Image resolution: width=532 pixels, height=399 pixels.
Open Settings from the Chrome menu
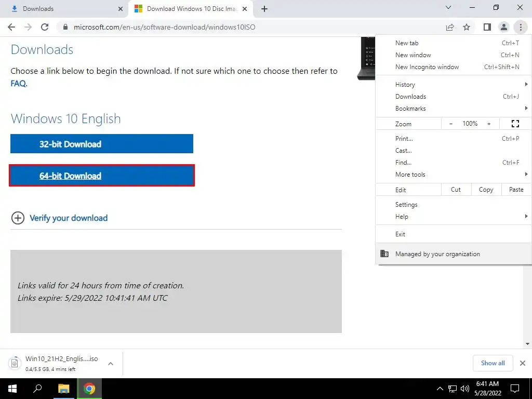coord(454,205)
